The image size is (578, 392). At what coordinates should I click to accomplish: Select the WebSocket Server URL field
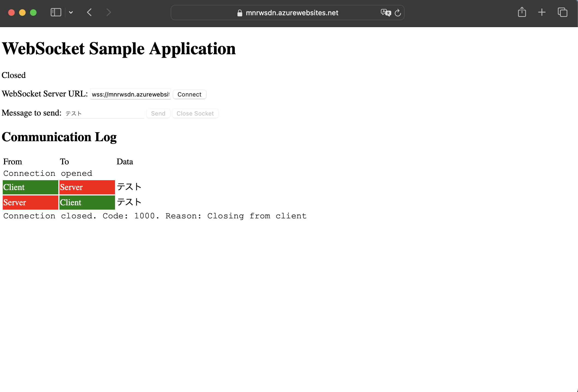(x=130, y=94)
